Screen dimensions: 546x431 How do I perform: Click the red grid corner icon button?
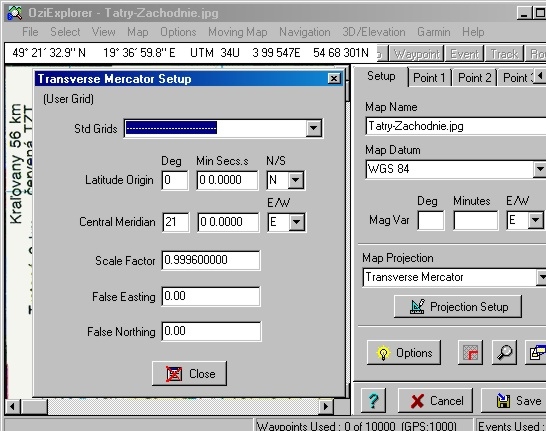click(x=470, y=353)
